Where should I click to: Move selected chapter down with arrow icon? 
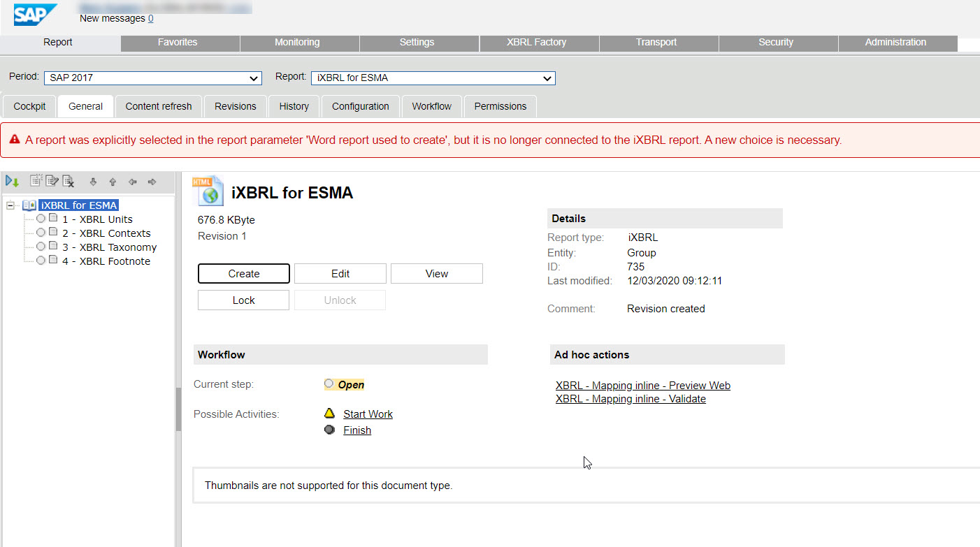93,182
